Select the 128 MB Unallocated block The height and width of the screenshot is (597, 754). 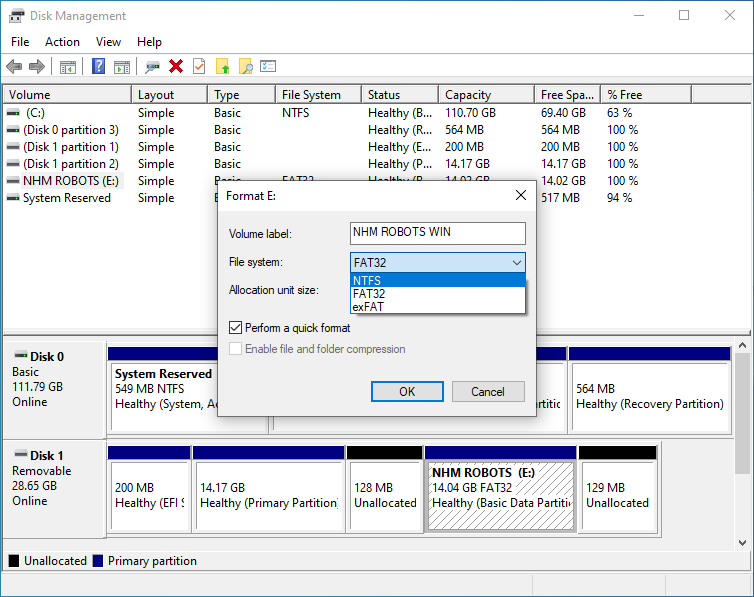click(385, 489)
